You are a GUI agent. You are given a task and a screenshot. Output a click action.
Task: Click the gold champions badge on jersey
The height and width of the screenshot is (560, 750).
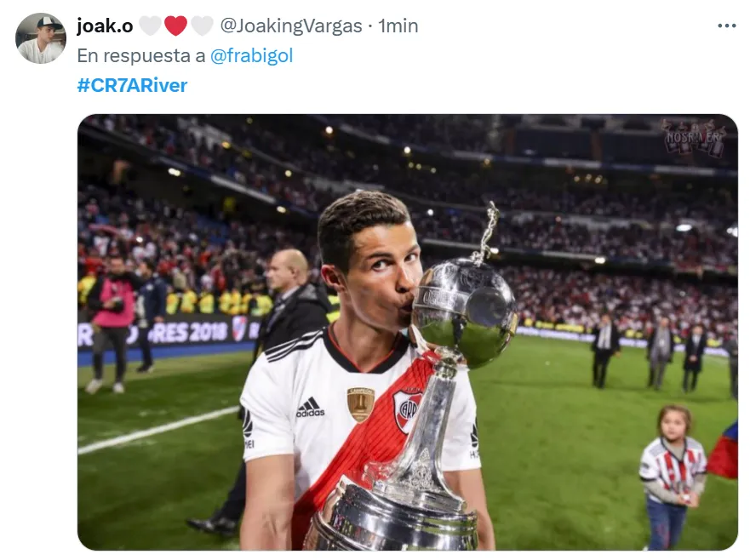pyautogui.click(x=360, y=404)
